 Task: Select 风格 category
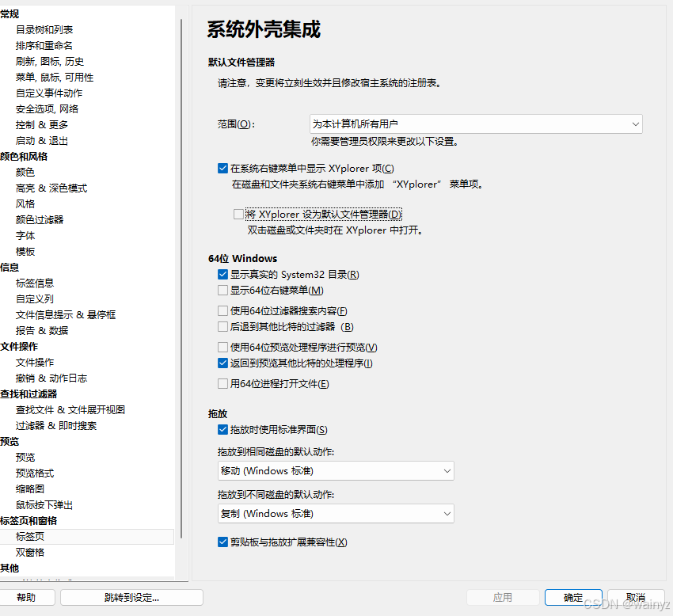click(25, 204)
